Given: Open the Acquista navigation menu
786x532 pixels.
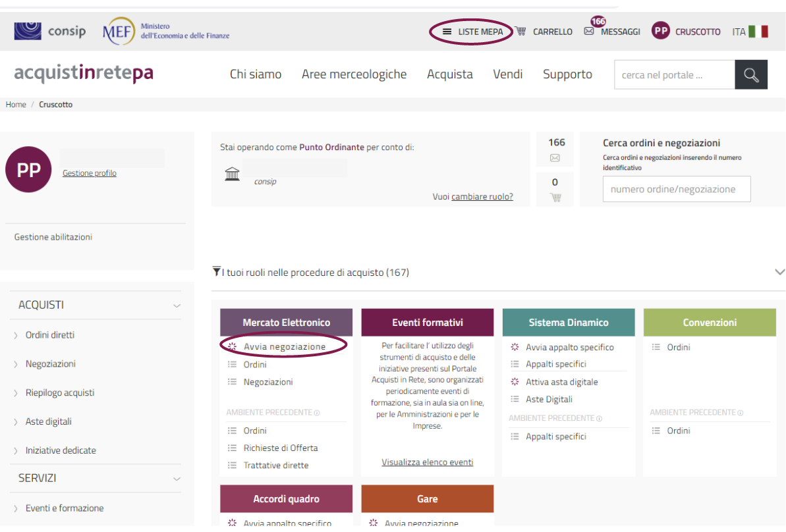Looking at the screenshot, I should pos(449,74).
